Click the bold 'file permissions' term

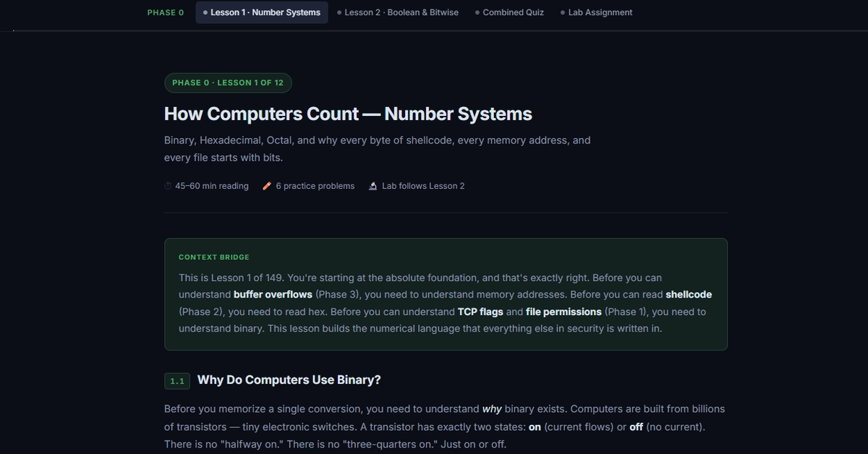pos(563,312)
